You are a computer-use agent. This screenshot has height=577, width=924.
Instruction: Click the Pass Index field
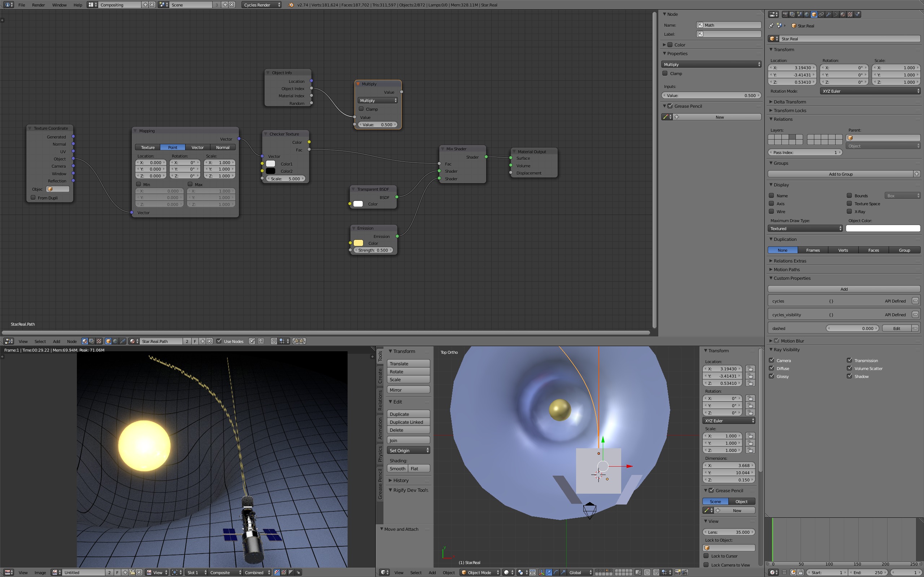click(x=805, y=152)
